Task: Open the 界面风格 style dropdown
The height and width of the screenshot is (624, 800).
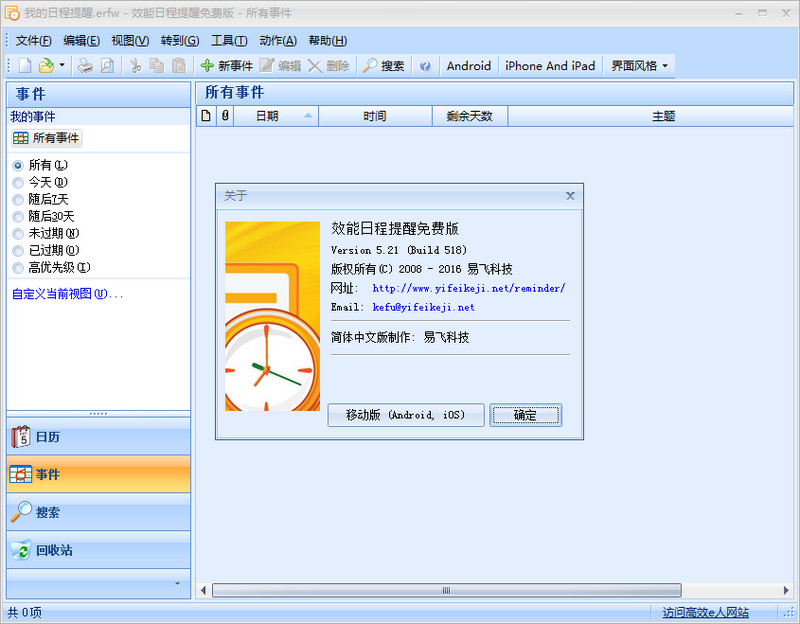Action: [x=639, y=66]
